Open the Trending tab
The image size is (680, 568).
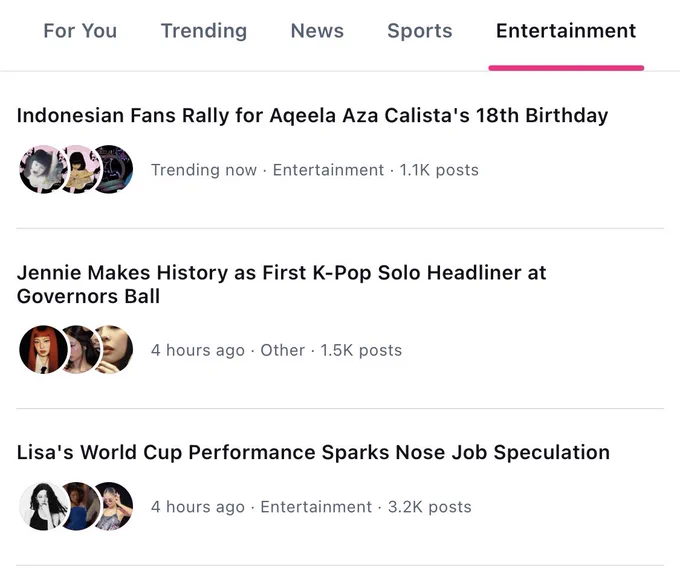click(x=204, y=31)
